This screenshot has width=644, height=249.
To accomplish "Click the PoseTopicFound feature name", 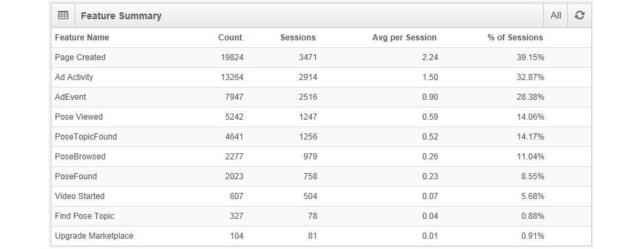I will (x=86, y=137).
